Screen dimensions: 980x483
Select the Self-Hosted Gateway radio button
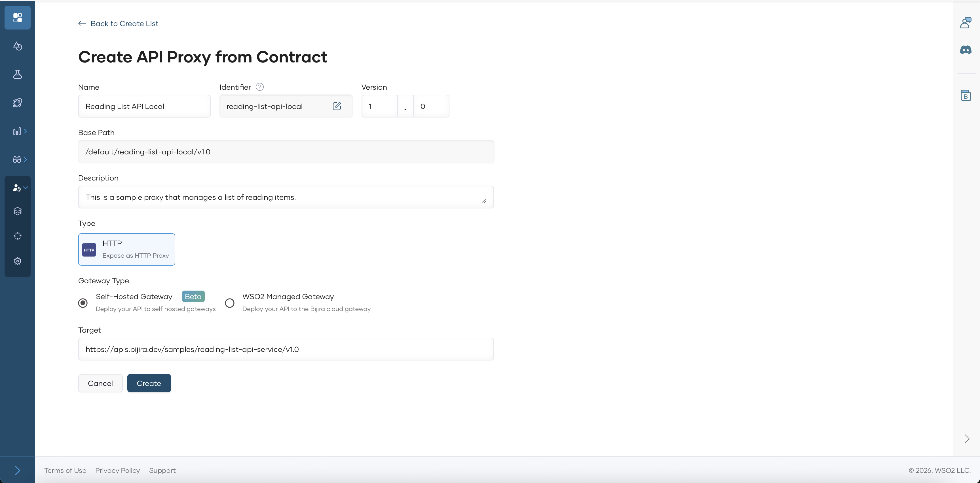coord(83,303)
